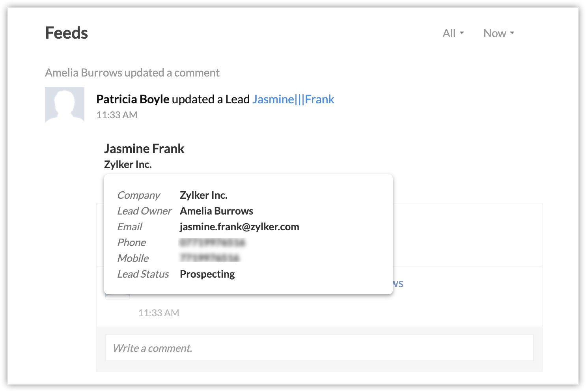Focus the Write a comment field

click(x=319, y=348)
